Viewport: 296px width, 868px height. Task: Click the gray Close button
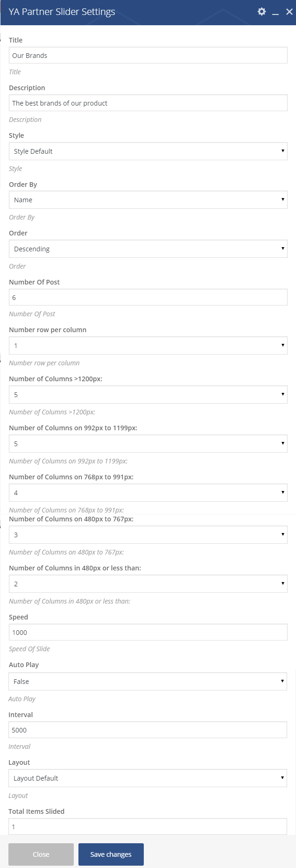[41, 854]
